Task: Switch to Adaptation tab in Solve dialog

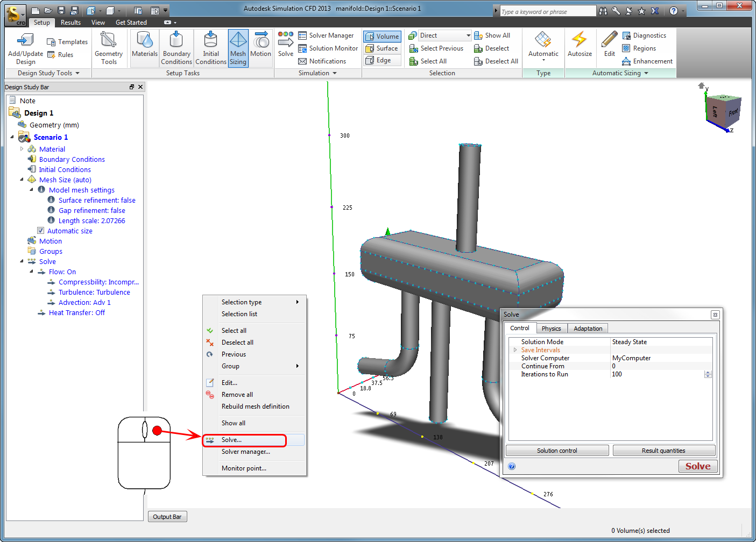Action: coord(588,329)
